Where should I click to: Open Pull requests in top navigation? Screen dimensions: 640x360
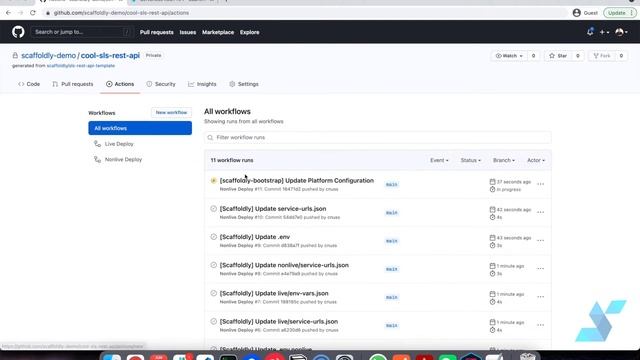(x=156, y=32)
